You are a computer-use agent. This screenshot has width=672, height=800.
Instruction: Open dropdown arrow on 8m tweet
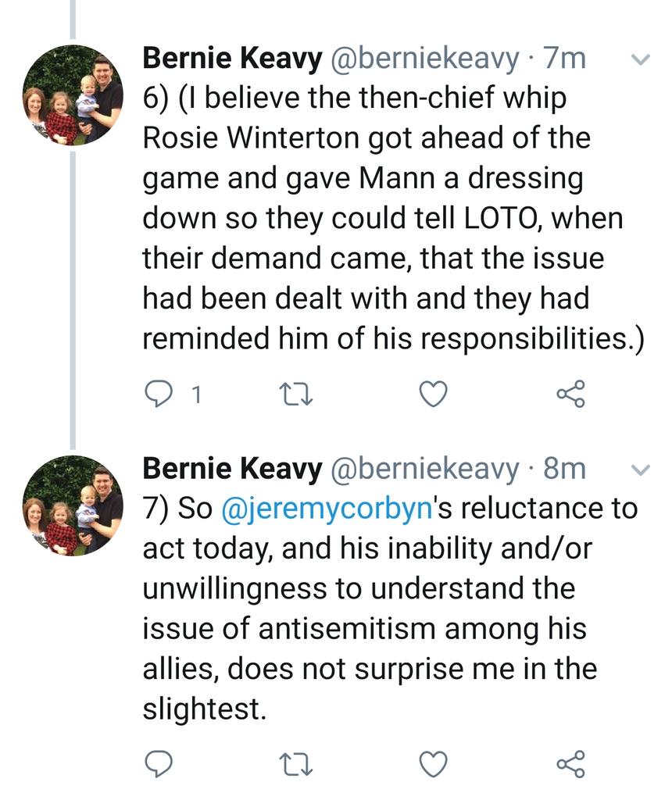640,470
